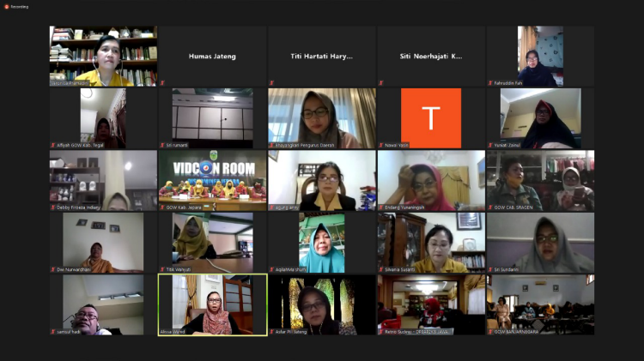
Task: Select Sri Sundarini's video tile
Action: 540,243
